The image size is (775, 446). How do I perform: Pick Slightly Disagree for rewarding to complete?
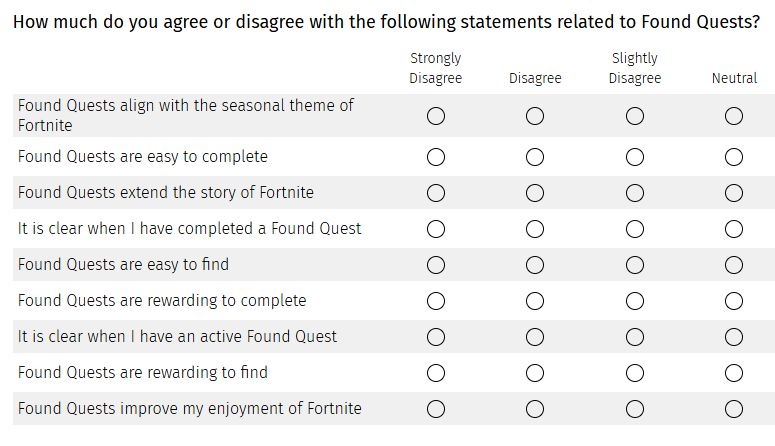635,301
